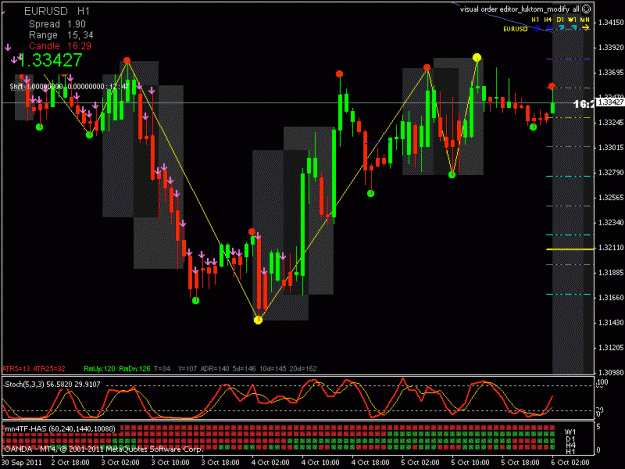Click the red swing-high dot near 3 Oct 02:00
Screen dimensions: 625x469
[127, 61]
